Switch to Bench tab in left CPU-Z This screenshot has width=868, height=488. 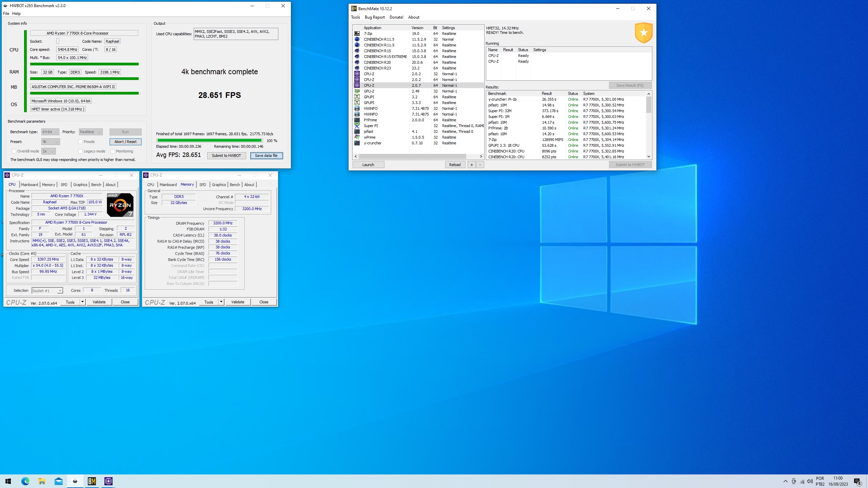point(96,185)
